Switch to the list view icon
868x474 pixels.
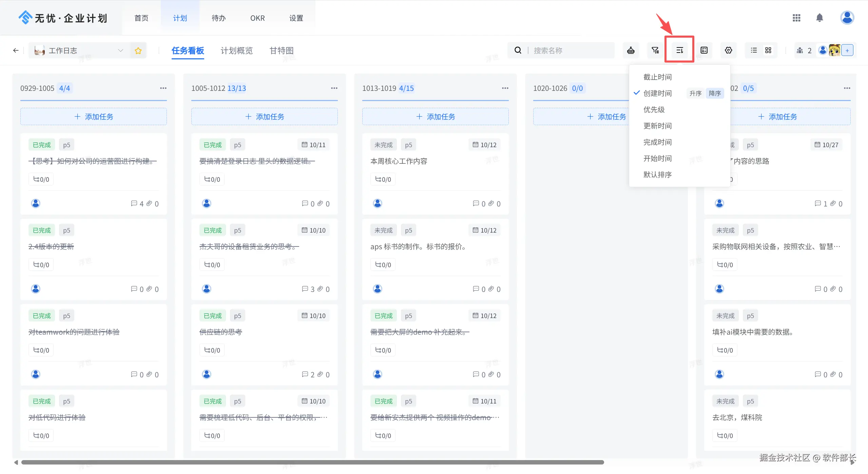coord(754,50)
